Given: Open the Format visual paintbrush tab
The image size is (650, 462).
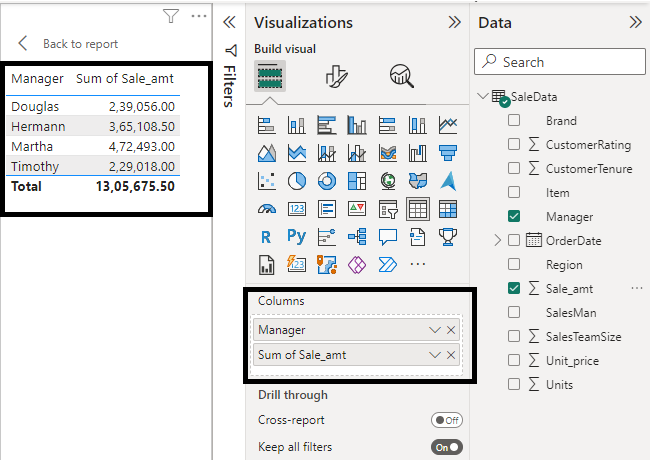Looking at the screenshot, I should click(x=336, y=76).
